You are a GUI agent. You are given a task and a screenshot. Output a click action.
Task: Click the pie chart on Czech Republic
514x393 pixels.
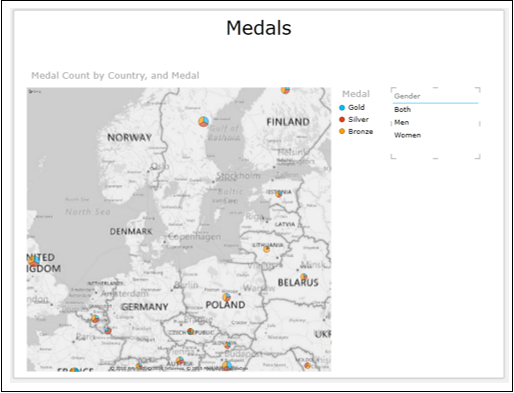[190, 331]
